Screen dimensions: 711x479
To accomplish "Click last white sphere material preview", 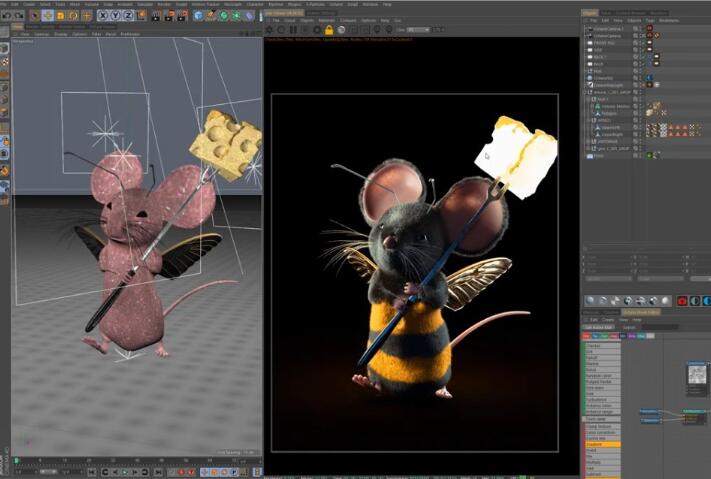I will 665,300.
